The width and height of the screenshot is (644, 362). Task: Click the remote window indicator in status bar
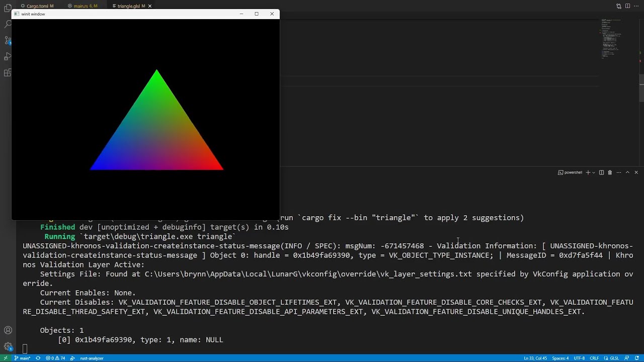(x=6, y=358)
